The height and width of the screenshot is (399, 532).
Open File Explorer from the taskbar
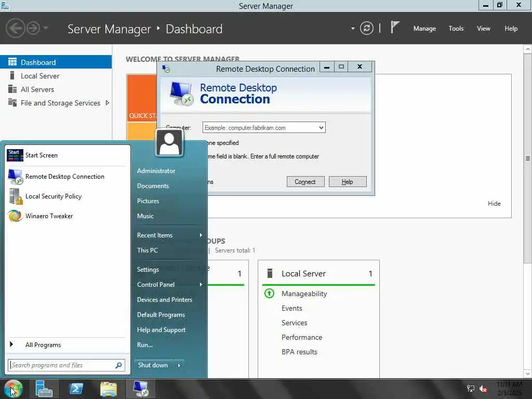108,389
